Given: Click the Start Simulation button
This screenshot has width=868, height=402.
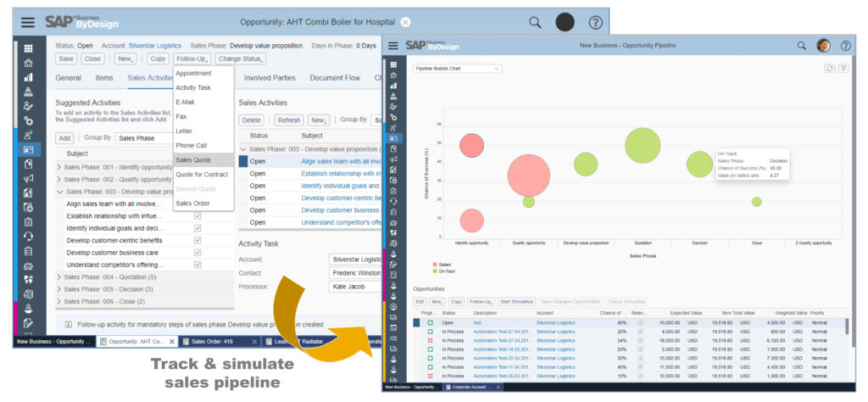Looking at the screenshot, I should point(516,302).
